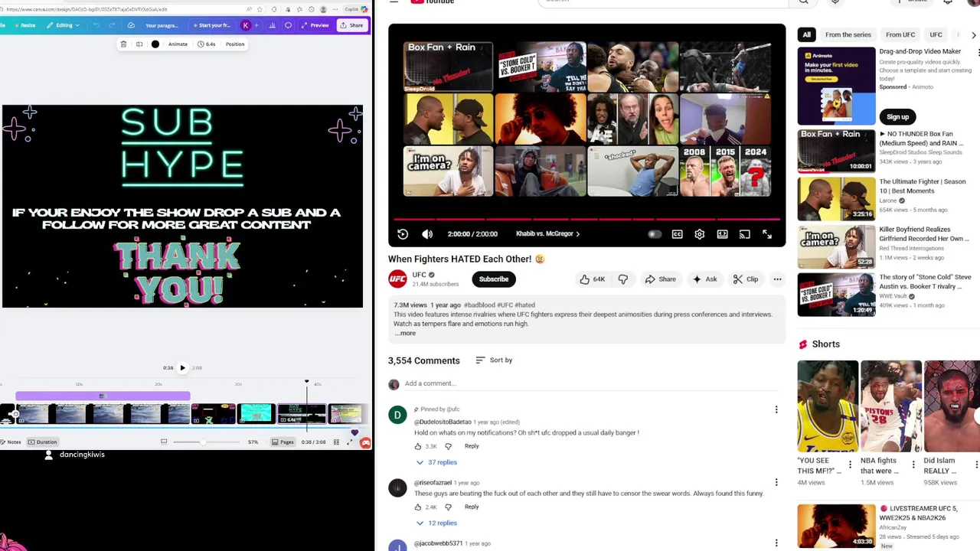Screen dimensions: 980x551
Task: Redo the action in Canva
Action: coord(112,25)
